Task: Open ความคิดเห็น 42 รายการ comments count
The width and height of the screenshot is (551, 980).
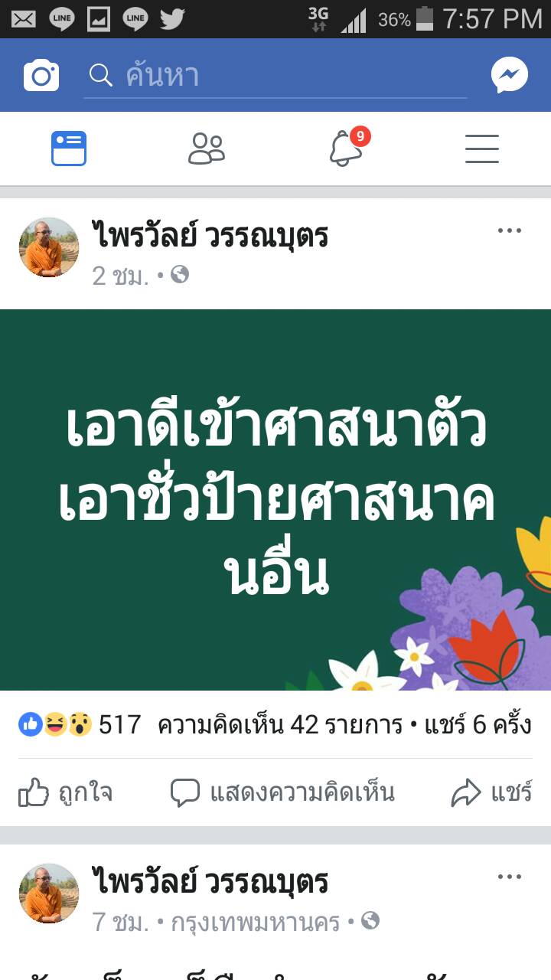Action: (x=280, y=724)
